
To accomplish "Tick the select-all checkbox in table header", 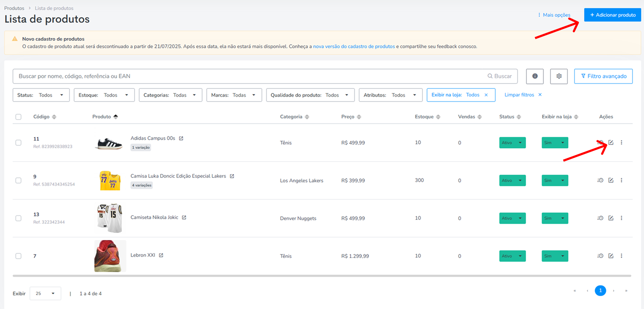I will click(18, 117).
